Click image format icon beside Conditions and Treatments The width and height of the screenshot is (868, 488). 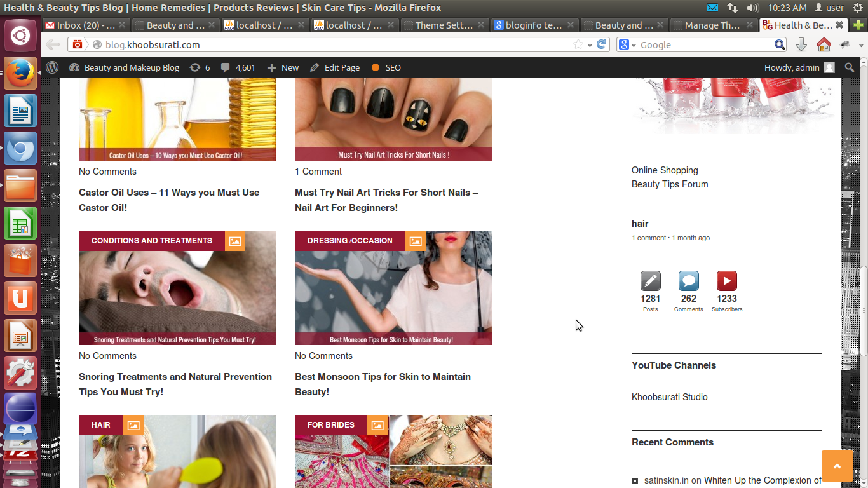click(235, 241)
